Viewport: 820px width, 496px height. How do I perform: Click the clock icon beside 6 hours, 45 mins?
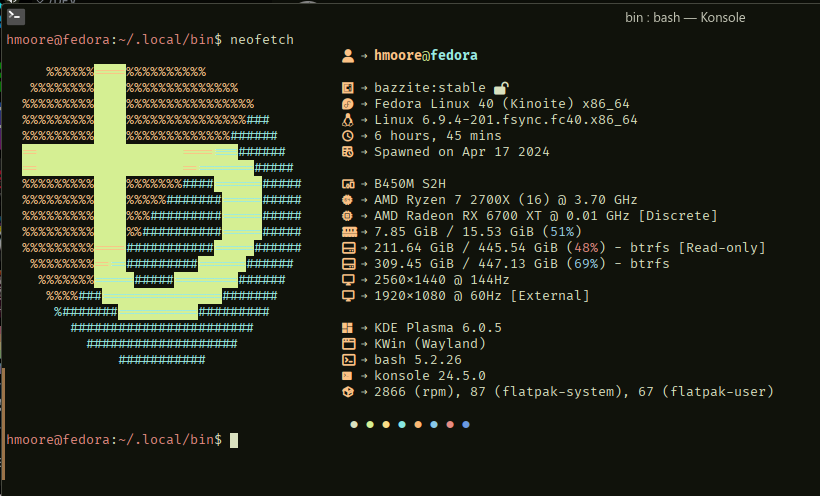348,136
